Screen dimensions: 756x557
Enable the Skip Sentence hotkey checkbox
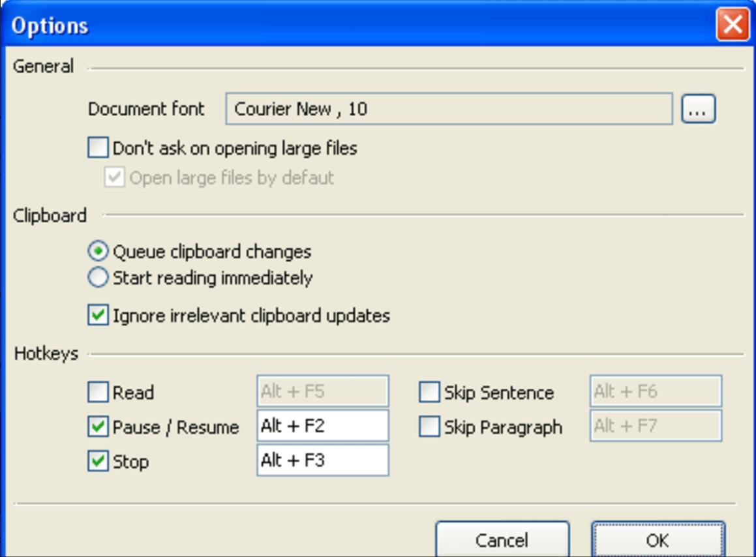pos(429,392)
